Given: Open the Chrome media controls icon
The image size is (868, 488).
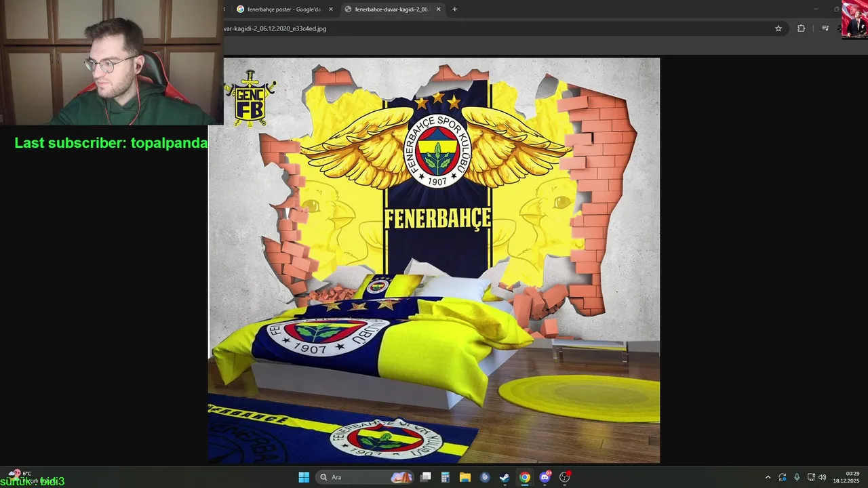Looking at the screenshot, I should click(x=825, y=28).
